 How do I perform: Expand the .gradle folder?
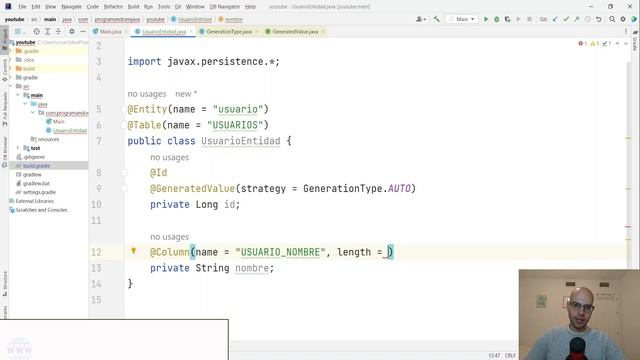coord(11,51)
